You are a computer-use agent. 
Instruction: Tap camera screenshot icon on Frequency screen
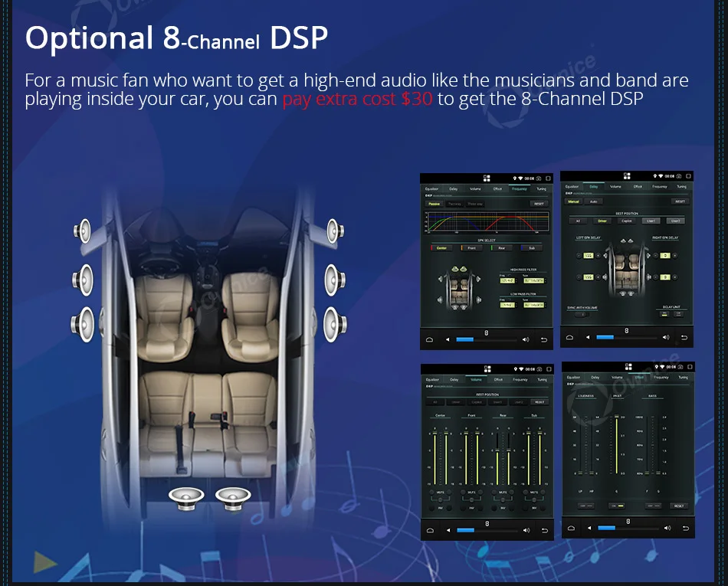point(539,178)
